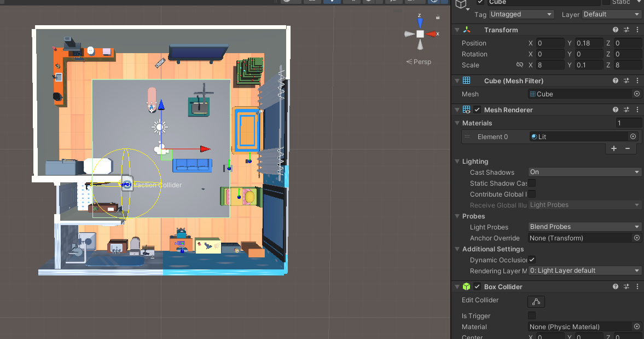Open object picker for Anchor Override
This screenshot has width=644, height=339.
(636, 238)
